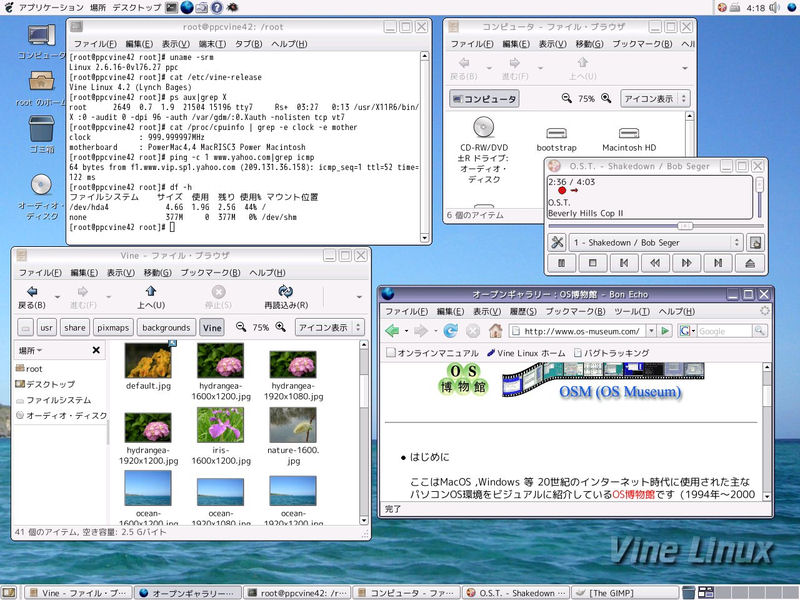The width and height of the screenshot is (800, 600).
Task: Click the green Go button in Bon Echo
Action: pos(665,331)
